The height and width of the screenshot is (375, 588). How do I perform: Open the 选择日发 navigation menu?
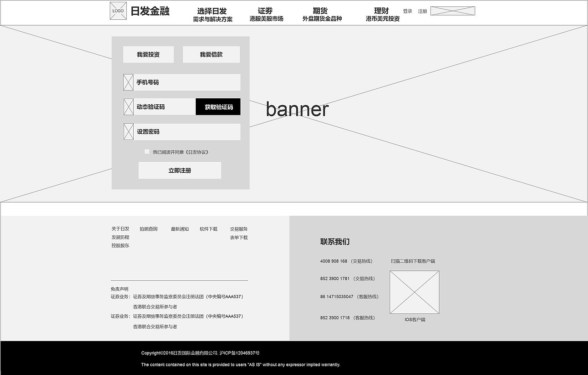click(x=212, y=11)
